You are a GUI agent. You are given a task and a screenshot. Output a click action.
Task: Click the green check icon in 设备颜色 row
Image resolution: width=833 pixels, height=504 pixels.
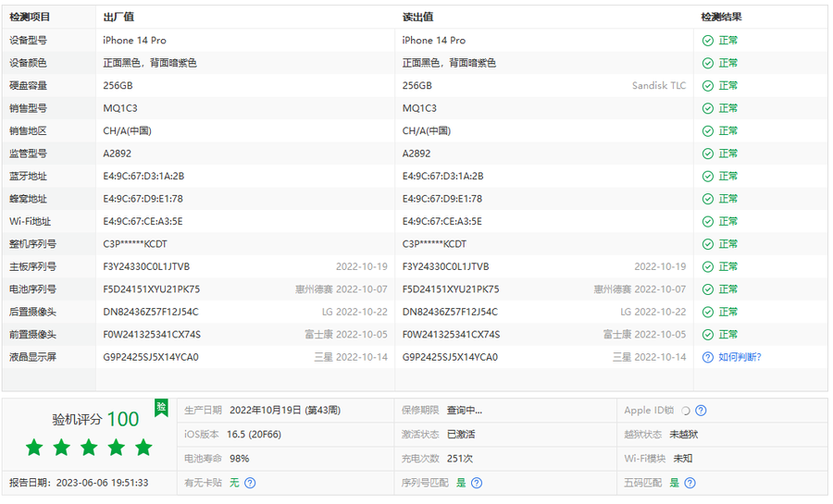coord(708,63)
